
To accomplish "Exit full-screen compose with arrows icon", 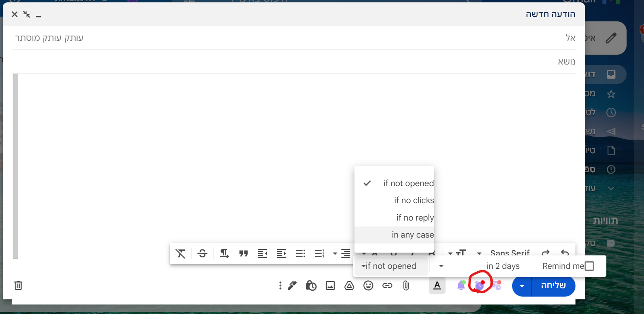I will [x=27, y=14].
